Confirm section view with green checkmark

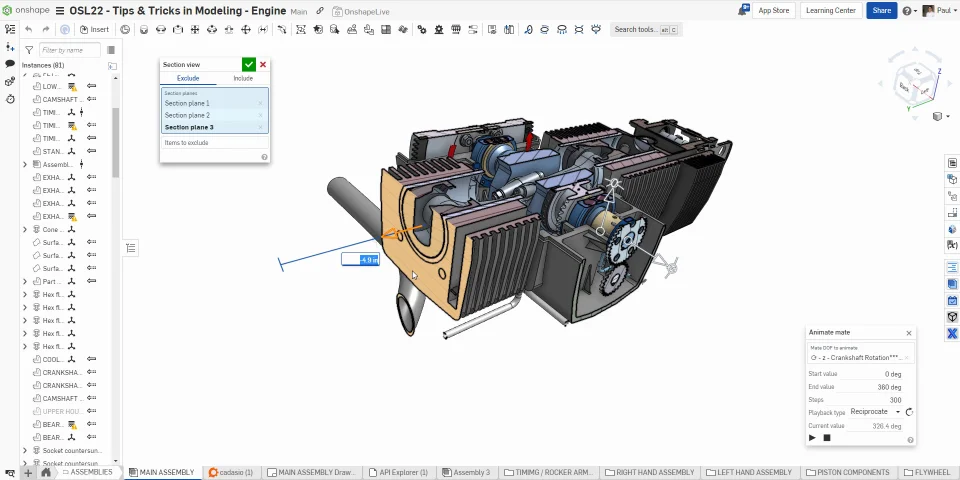248,65
